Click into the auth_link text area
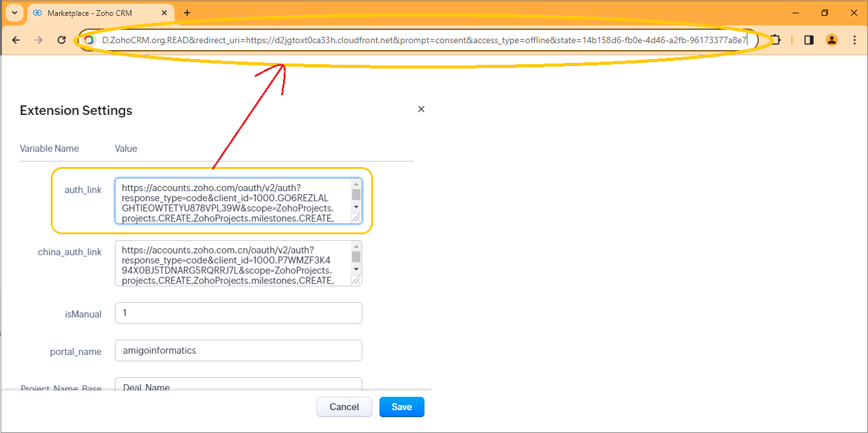This screenshot has height=433, width=868. point(232,201)
